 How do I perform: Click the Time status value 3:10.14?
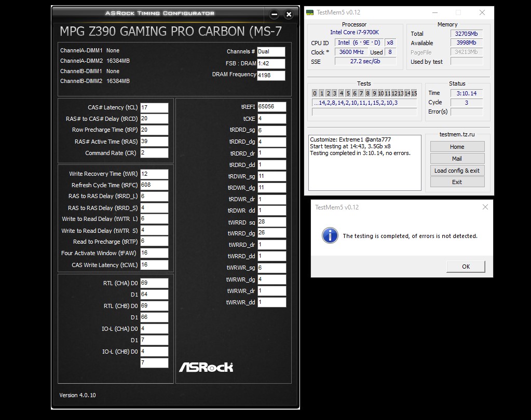tap(466, 93)
